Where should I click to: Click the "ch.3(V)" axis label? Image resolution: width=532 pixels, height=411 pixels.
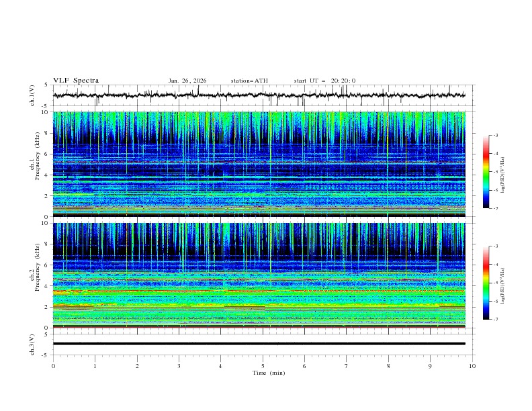(32, 345)
